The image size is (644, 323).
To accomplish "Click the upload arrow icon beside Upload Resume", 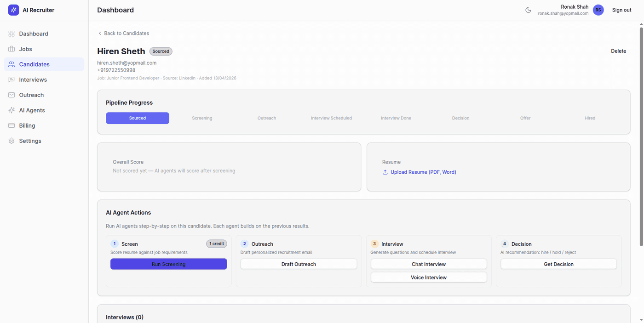I will point(385,172).
